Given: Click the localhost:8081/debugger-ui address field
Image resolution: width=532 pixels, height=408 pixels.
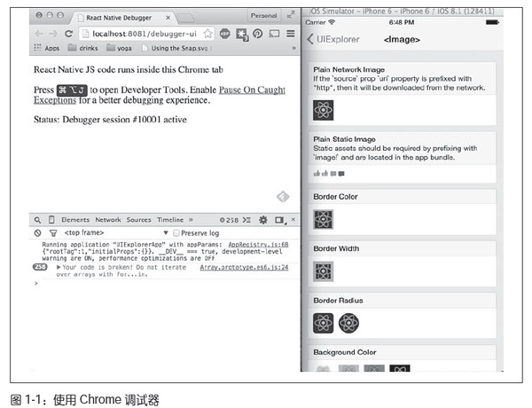Looking at the screenshot, I should tap(145, 34).
